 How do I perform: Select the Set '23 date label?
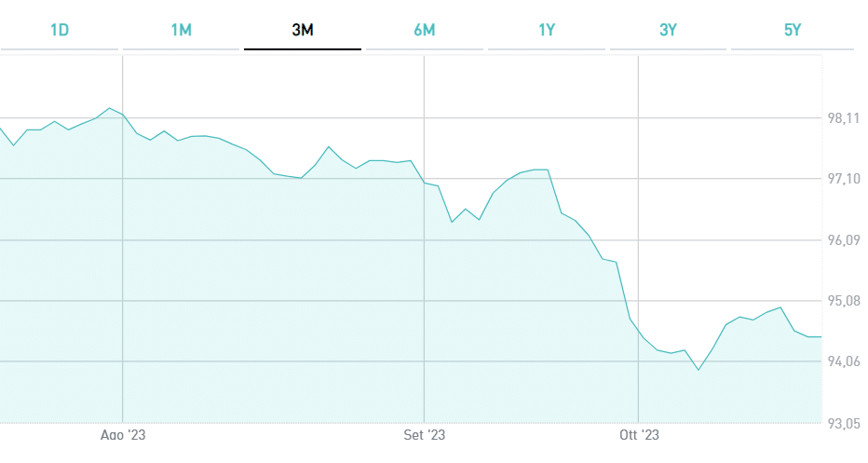click(424, 435)
